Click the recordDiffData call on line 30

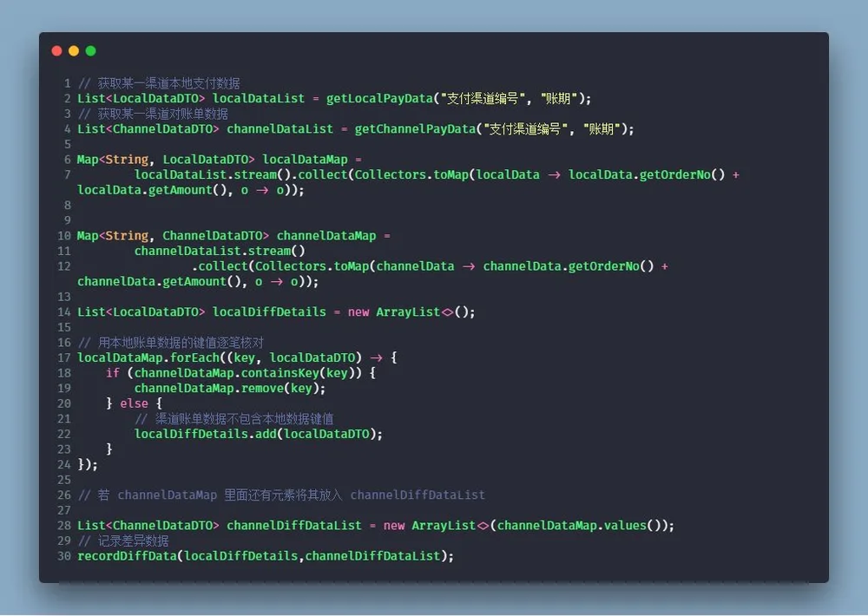tap(127, 556)
